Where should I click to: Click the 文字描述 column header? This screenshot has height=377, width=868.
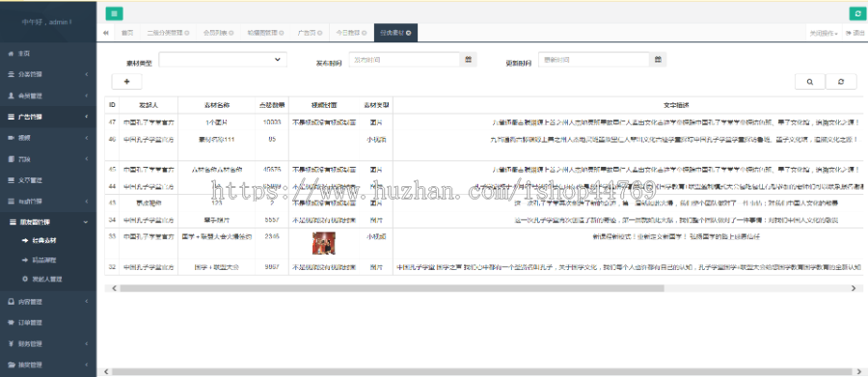tap(676, 105)
